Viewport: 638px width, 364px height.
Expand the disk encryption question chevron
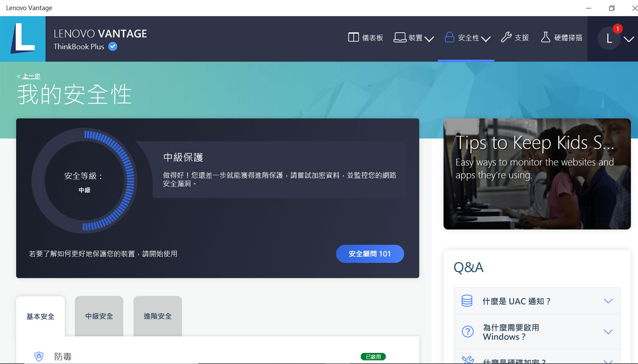tap(608, 362)
